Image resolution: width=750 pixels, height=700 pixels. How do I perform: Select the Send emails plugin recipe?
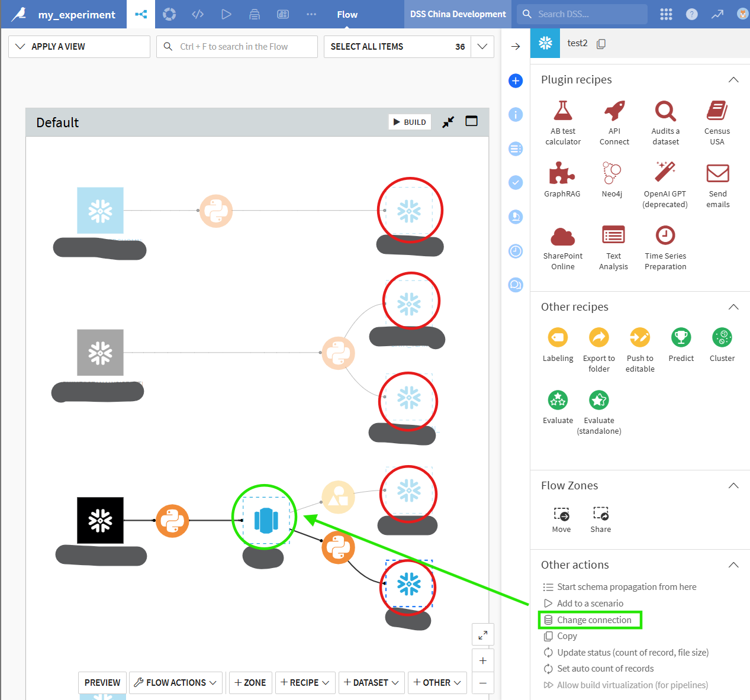[x=717, y=185]
